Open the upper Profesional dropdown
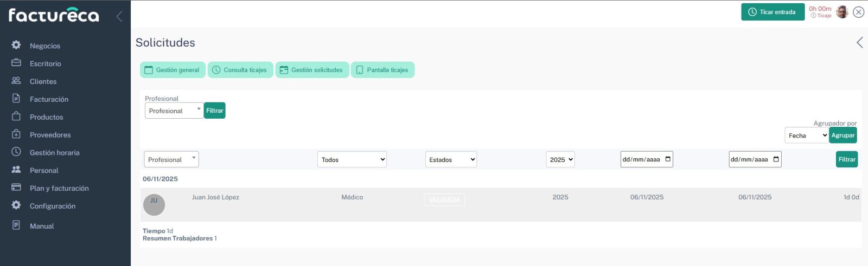Image resolution: width=868 pixels, height=266 pixels. point(174,111)
